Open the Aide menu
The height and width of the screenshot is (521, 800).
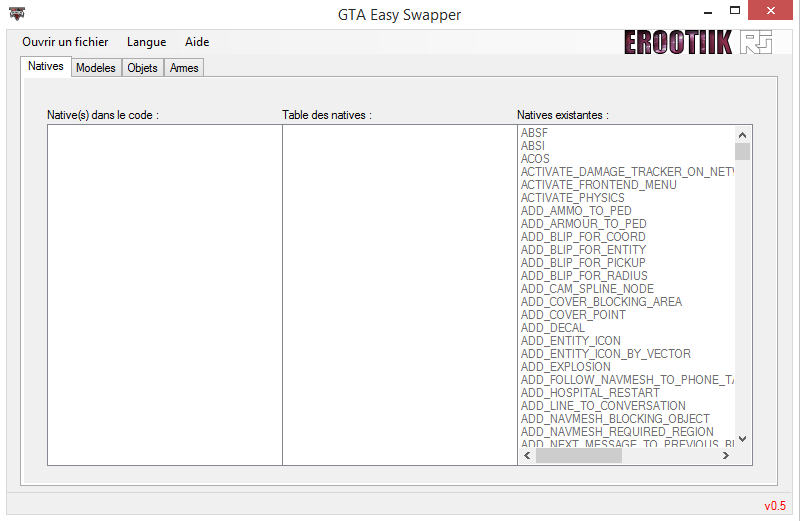click(x=197, y=42)
